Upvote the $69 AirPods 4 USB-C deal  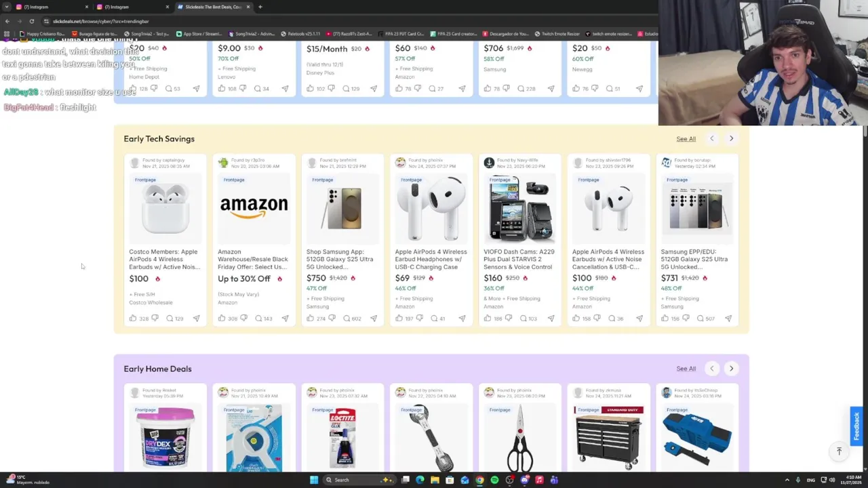coord(399,318)
